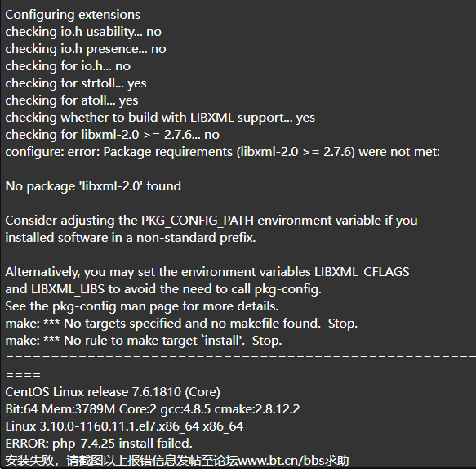Click the 'checking for atoll... yes' line
This screenshot has height=473, width=476.
tap(72, 100)
